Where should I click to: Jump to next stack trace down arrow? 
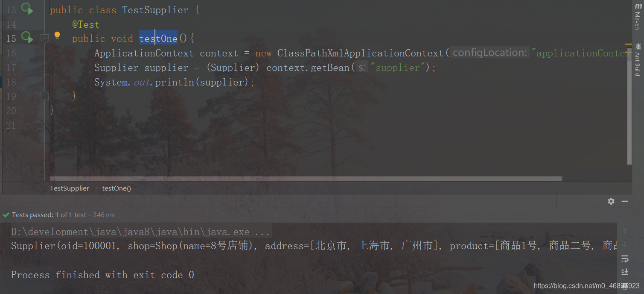(625, 244)
